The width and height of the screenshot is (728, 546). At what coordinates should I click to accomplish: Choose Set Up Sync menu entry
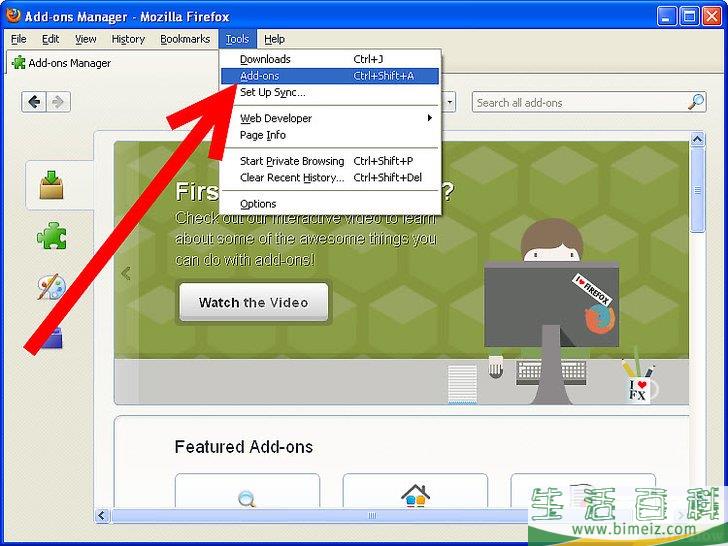click(x=330, y=92)
